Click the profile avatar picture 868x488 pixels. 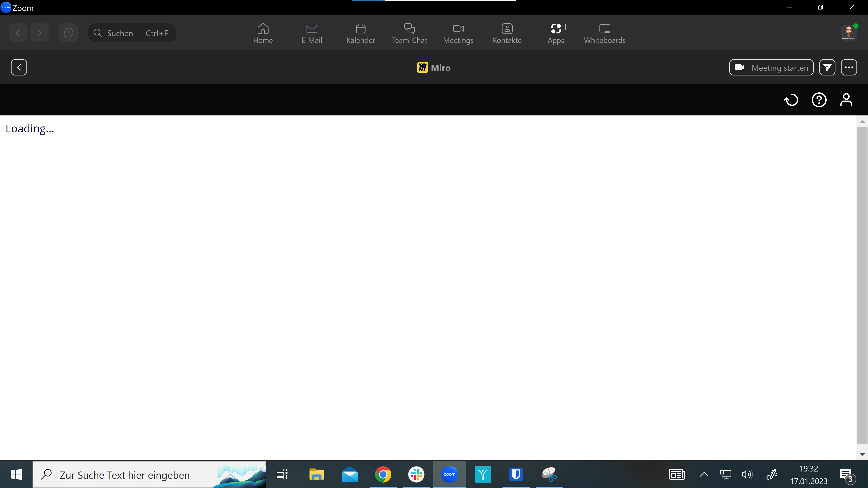(849, 33)
